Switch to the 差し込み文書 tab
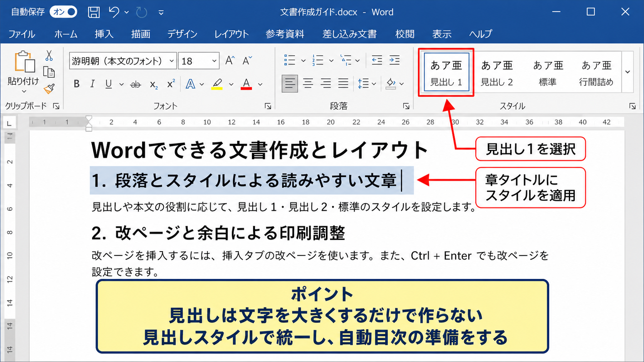The width and height of the screenshot is (644, 362). click(x=349, y=34)
